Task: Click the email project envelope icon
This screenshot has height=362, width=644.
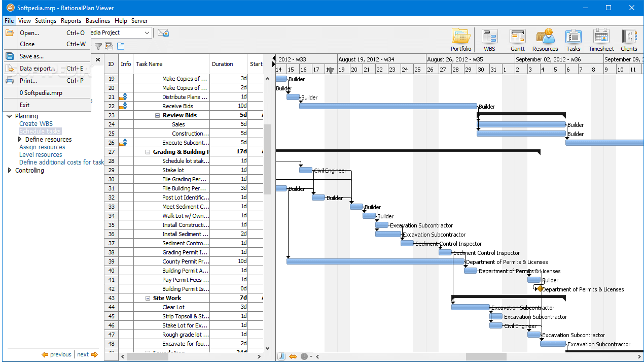Action: tap(163, 33)
